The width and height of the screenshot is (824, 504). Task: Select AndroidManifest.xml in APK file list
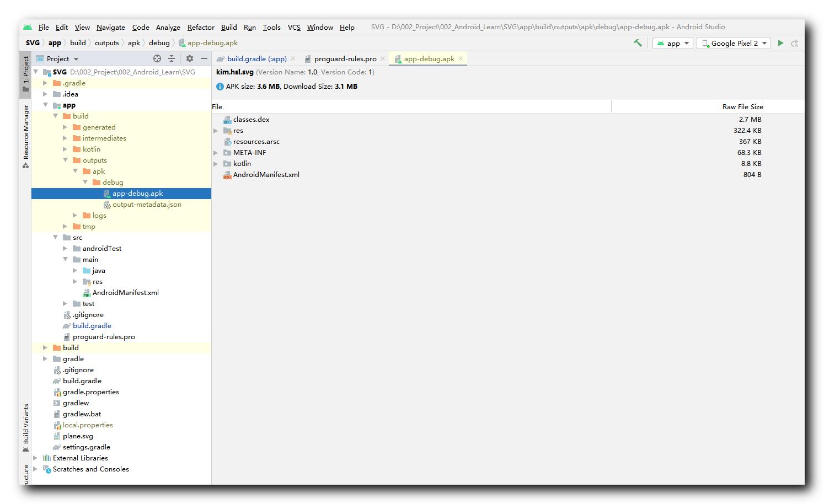coord(266,175)
